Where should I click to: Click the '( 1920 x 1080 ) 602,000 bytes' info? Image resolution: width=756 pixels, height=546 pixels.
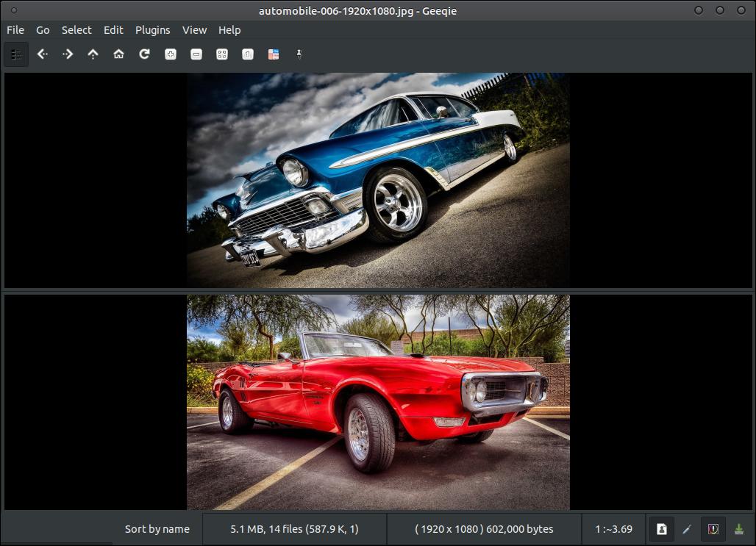click(x=484, y=529)
